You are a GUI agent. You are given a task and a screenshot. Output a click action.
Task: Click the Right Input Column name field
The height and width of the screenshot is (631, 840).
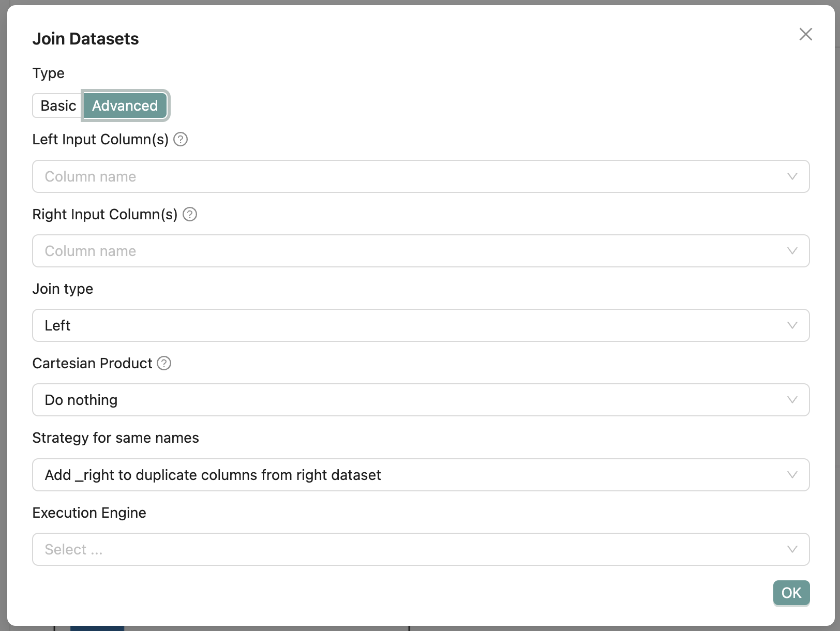[x=403, y=251]
